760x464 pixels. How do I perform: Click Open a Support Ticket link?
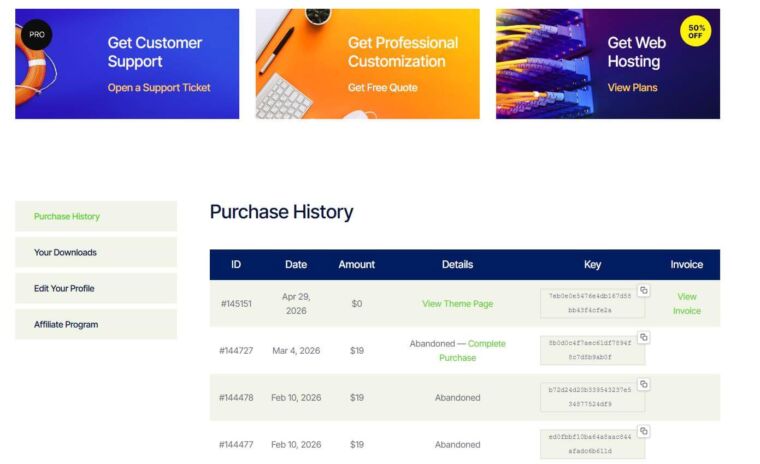tap(159, 88)
